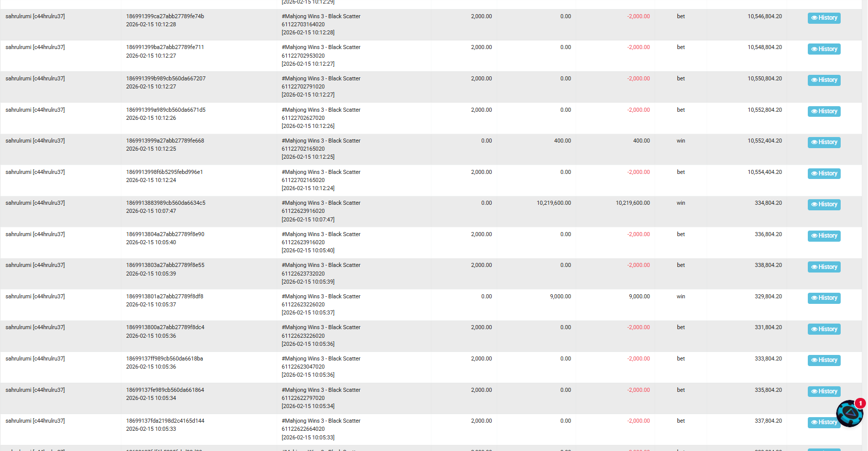Open the live chat widget icon
The image size is (868, 451).
coord(850,414)
